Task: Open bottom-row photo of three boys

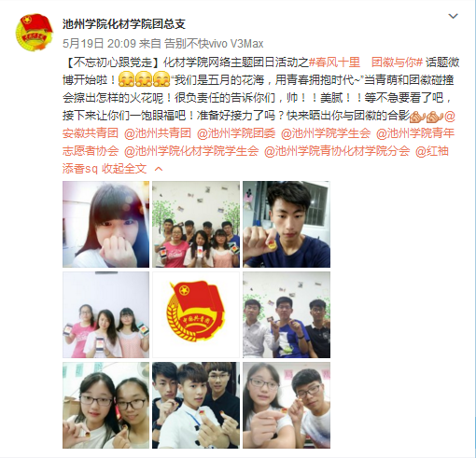Action: click(196, 405)
